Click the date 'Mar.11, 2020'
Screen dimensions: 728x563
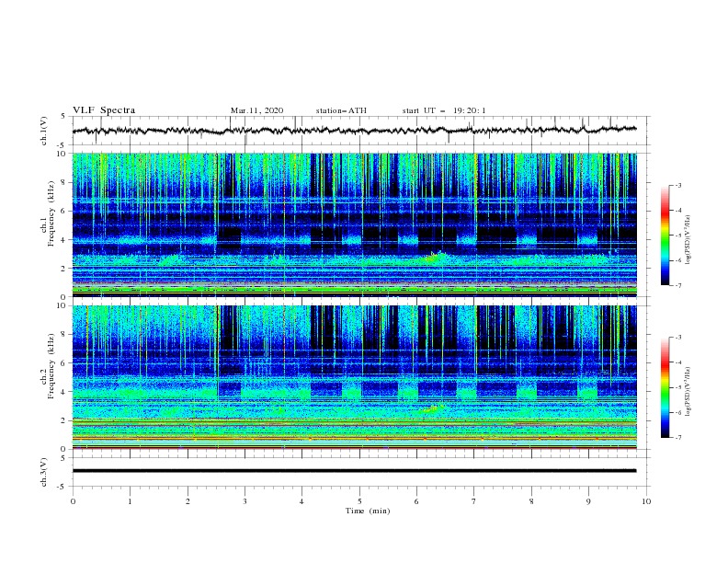(x=256, y=110)
